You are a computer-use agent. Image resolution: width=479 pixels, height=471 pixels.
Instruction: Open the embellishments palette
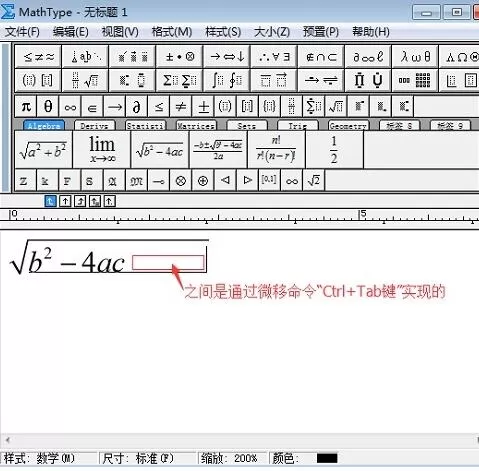[132, 57]
